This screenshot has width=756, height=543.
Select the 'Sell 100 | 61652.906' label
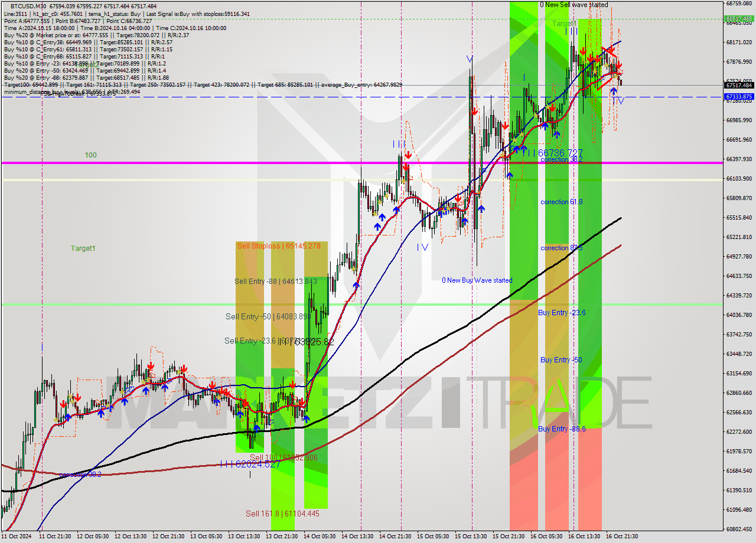pyautogui.click(x=285, y=457)
